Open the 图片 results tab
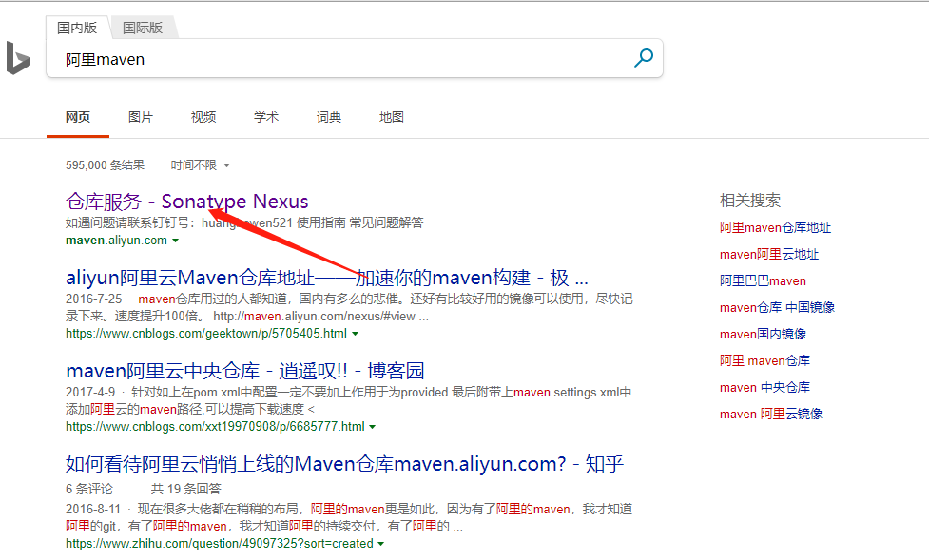This screenshot has height=560, width=929. click(141, 117)
